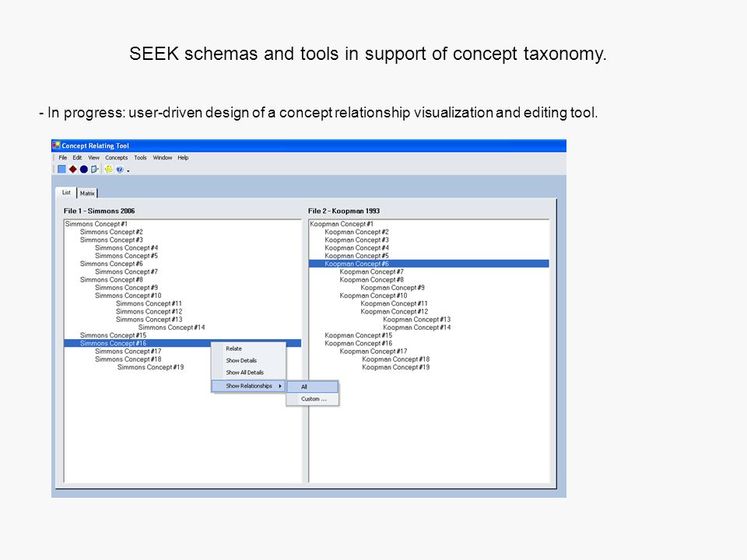Open the Window menu

163,158
